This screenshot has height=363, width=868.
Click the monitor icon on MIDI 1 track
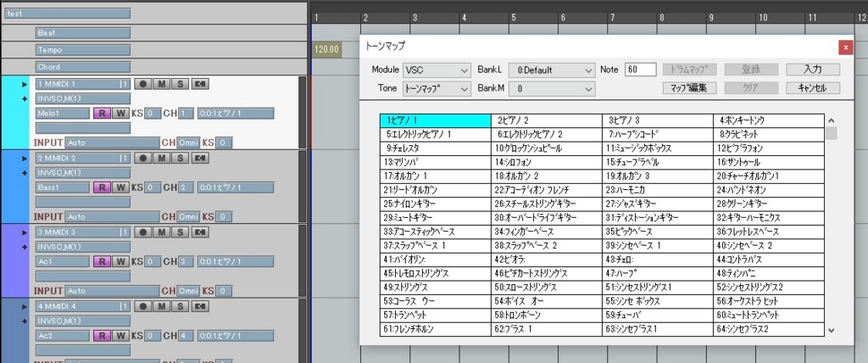[x=199, y=84]
